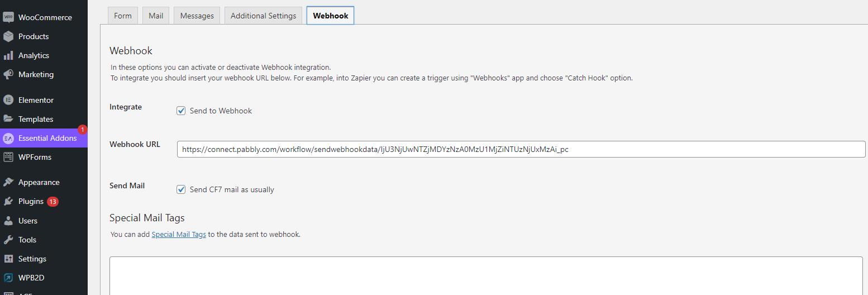Open the Tools wrench icon
This screenshot has width=868, height=295.
[x=8, y=240]
